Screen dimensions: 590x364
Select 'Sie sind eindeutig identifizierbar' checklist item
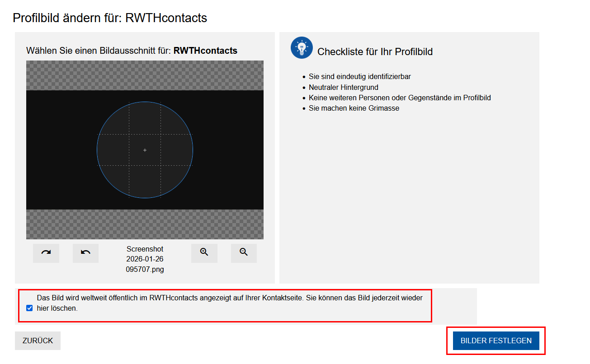359,77
